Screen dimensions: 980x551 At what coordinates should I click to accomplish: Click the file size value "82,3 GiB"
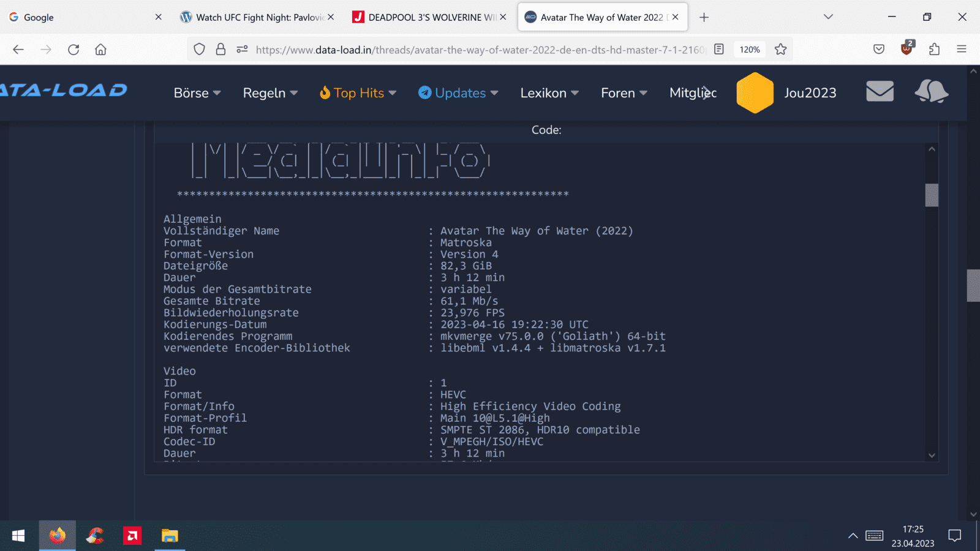[x=466, y=266]
